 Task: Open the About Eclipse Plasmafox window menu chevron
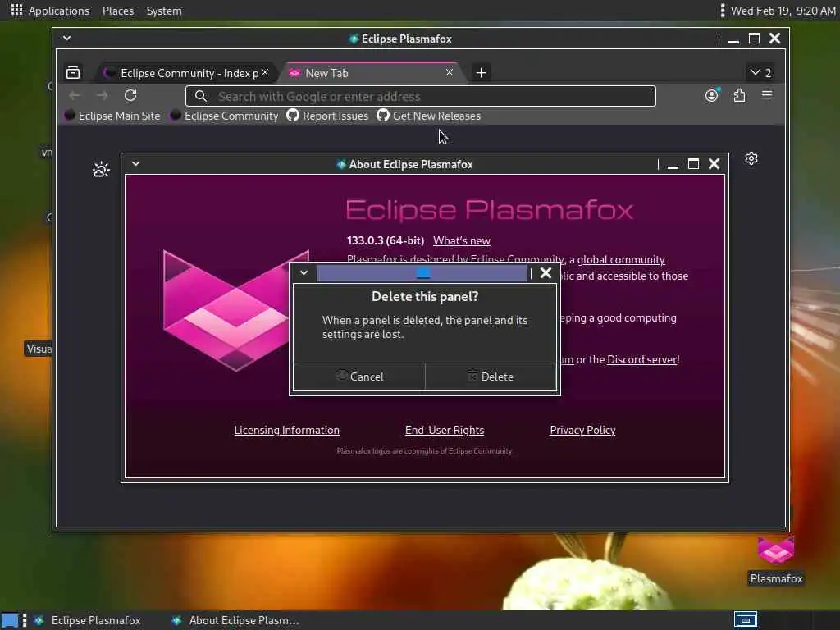[x=136, y=164]
